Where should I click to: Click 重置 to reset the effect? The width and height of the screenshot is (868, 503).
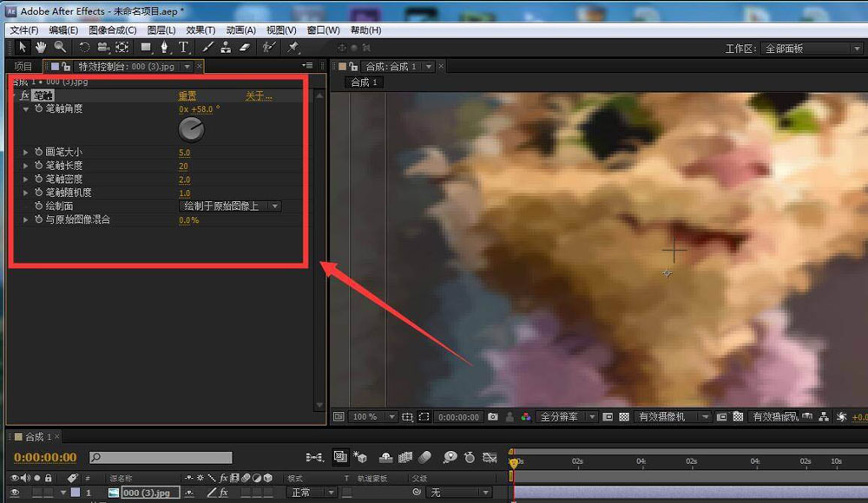tap(187, 95)
